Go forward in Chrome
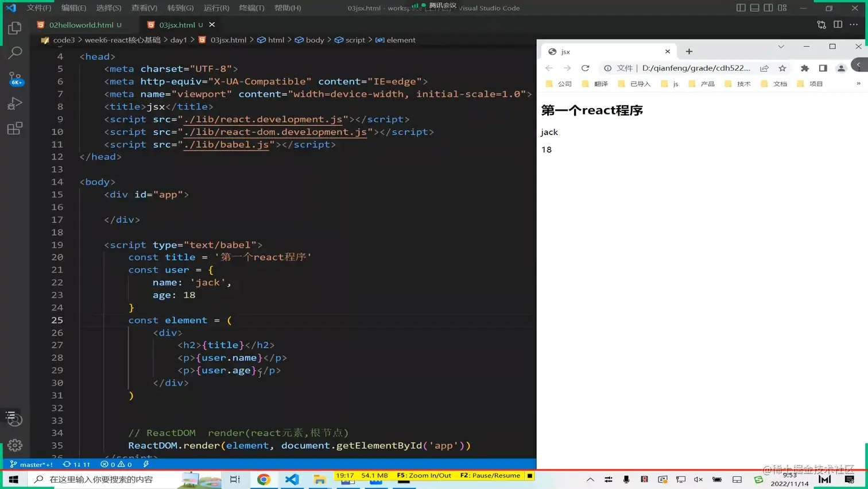 pos(567,68)
